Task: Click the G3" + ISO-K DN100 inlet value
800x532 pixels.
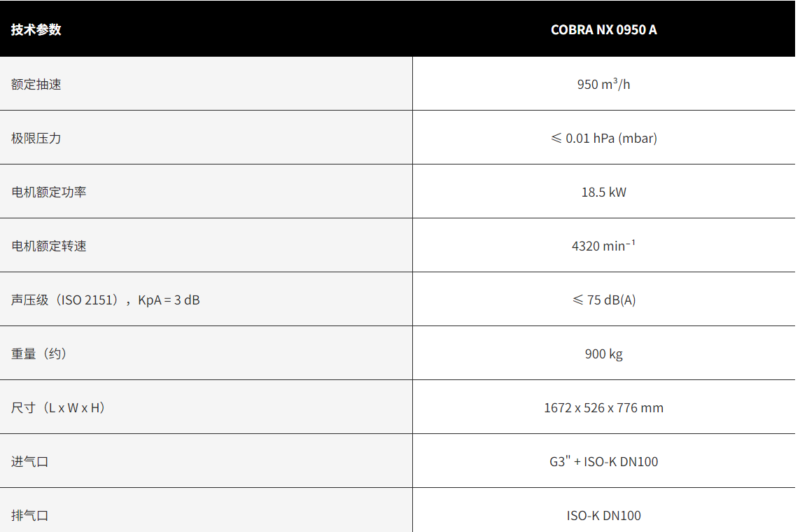Action: 603,461
